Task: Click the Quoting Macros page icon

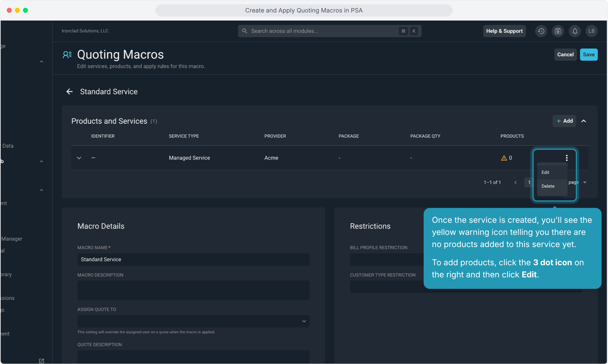Action: click(67, 55)
